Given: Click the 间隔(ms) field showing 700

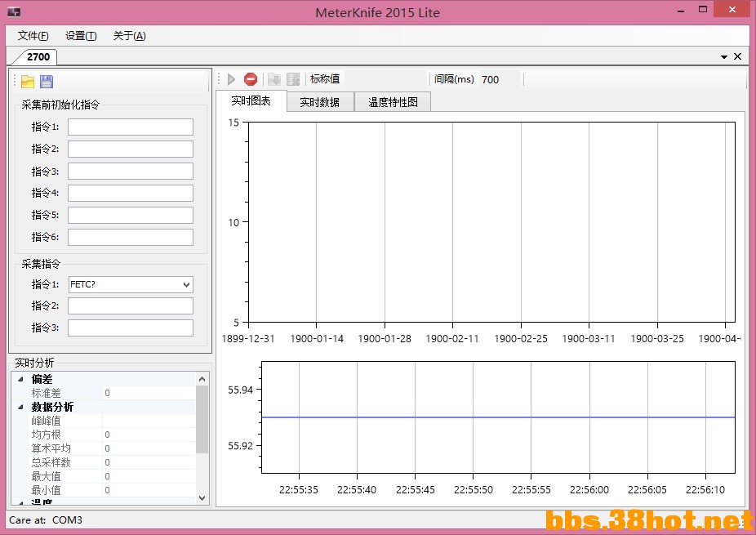Looking at the screenshot, I should [x=500, y=79].
